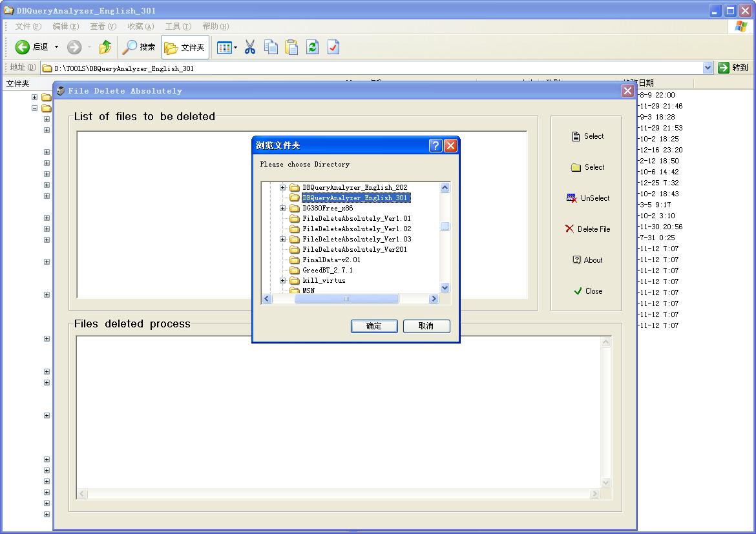The image size is (756, 534).
Task: Expand the DG380Free_x86 folder node
Action: 283,208
